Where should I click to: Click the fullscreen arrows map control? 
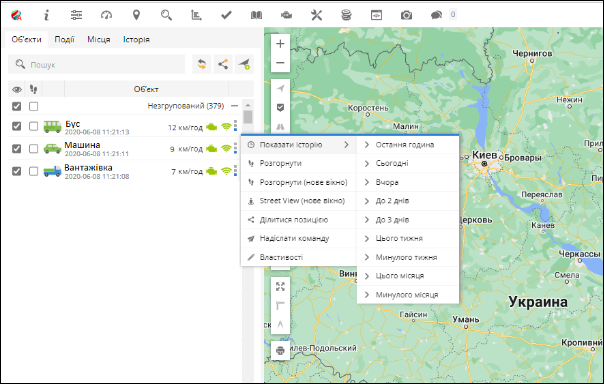pos(281,286)
